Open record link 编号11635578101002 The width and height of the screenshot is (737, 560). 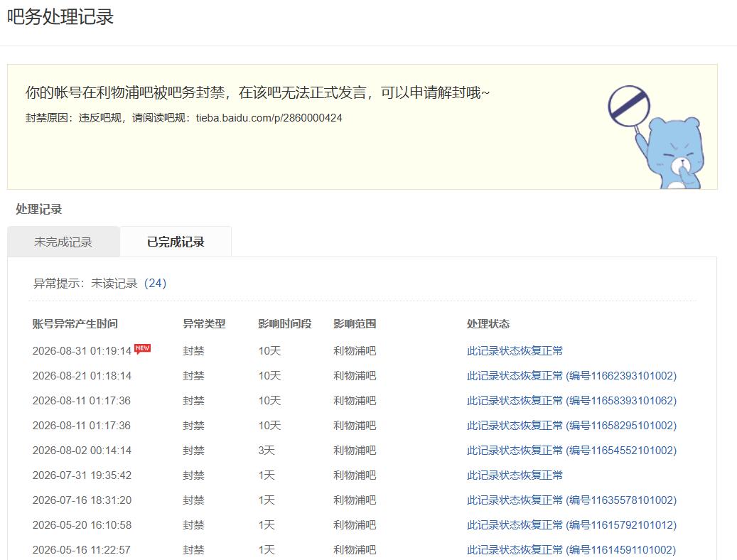point(571,500)
